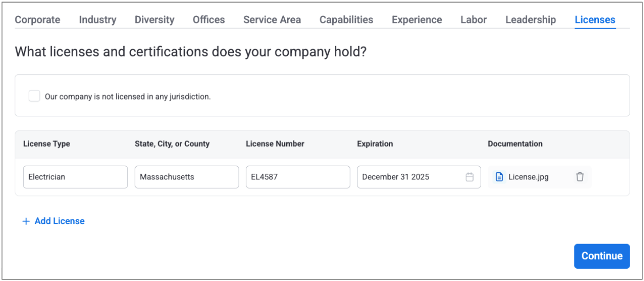Select the Offices tab
The width and height of the screenshot is (644, 281).
coord(208,20)
